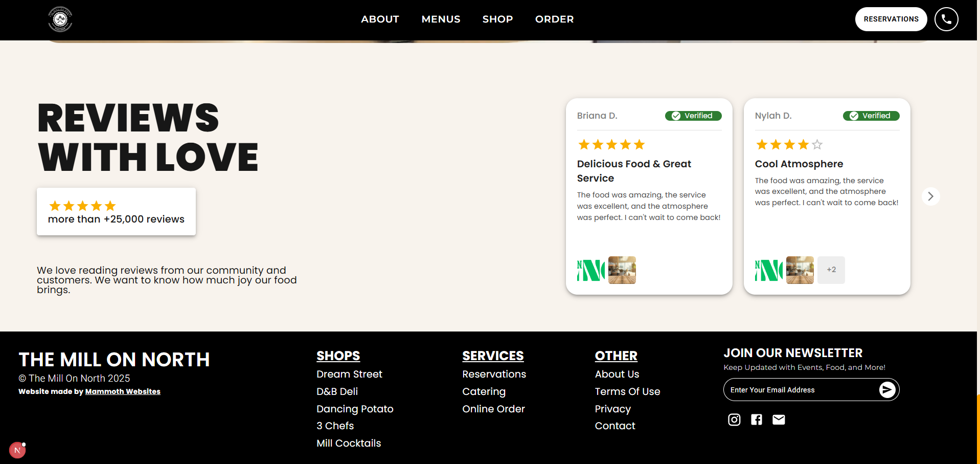Click Verified badge on Briana D. review
This screenshot has width=980, height=464.
tap(693, 116)
